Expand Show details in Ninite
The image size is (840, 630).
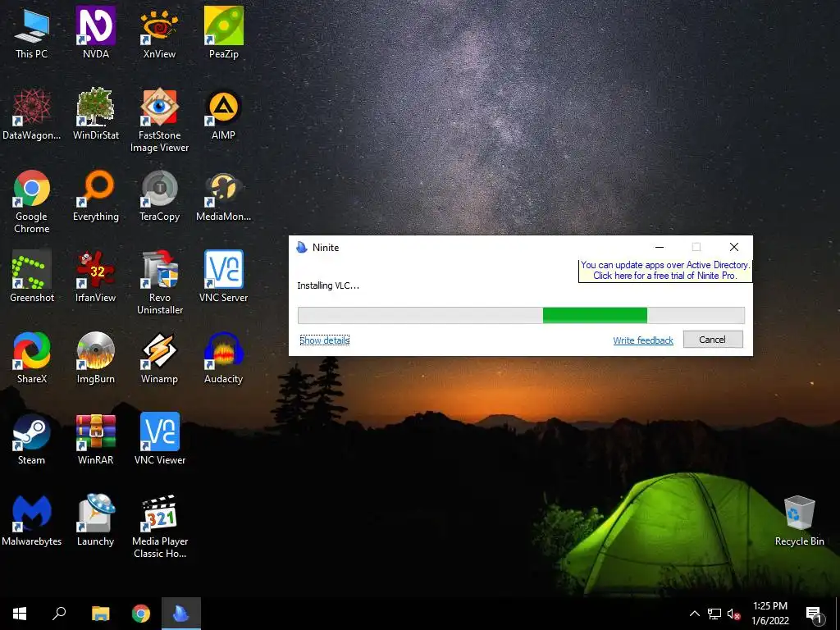coord(325,340)
